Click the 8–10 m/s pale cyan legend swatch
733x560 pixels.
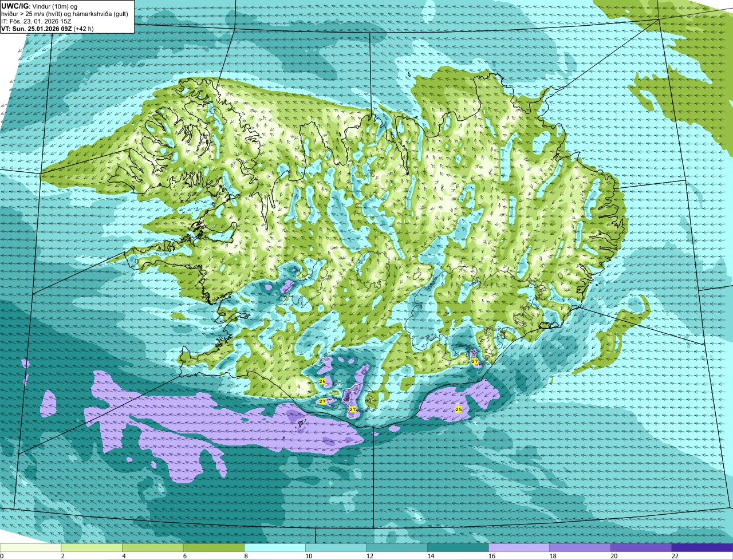275,547
